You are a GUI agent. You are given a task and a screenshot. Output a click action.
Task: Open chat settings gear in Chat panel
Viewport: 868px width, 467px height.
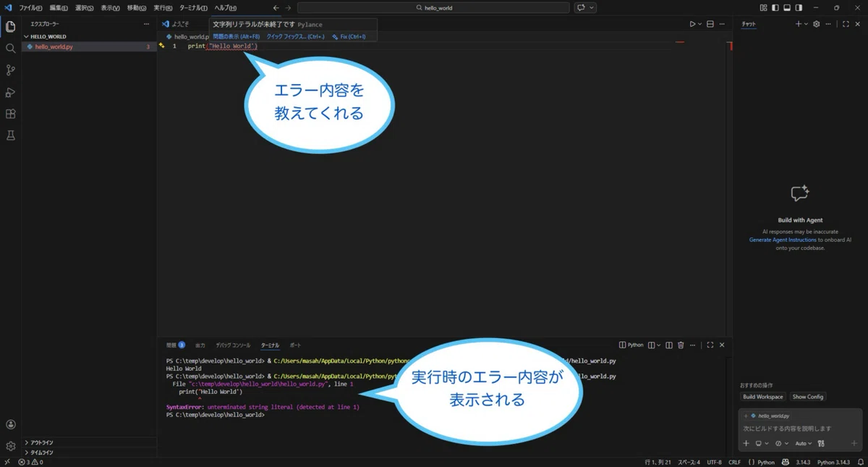pyautogui.click(x=817, y=24)
